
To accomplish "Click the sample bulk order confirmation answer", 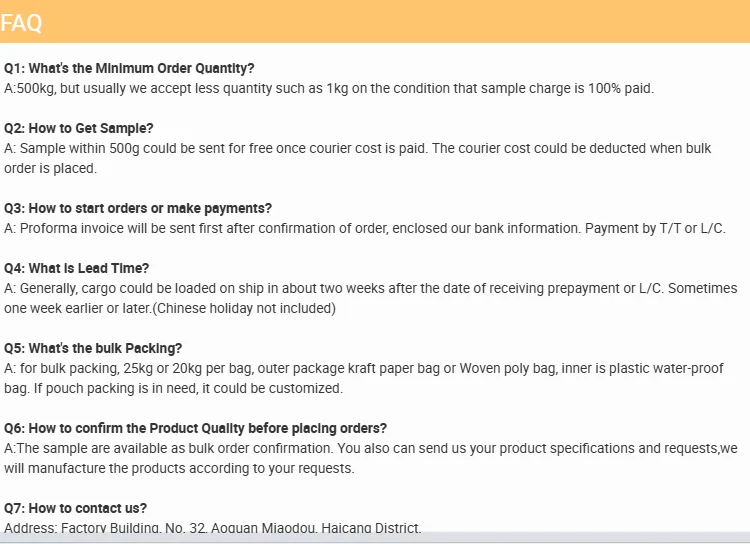I will tap(371, 448).
